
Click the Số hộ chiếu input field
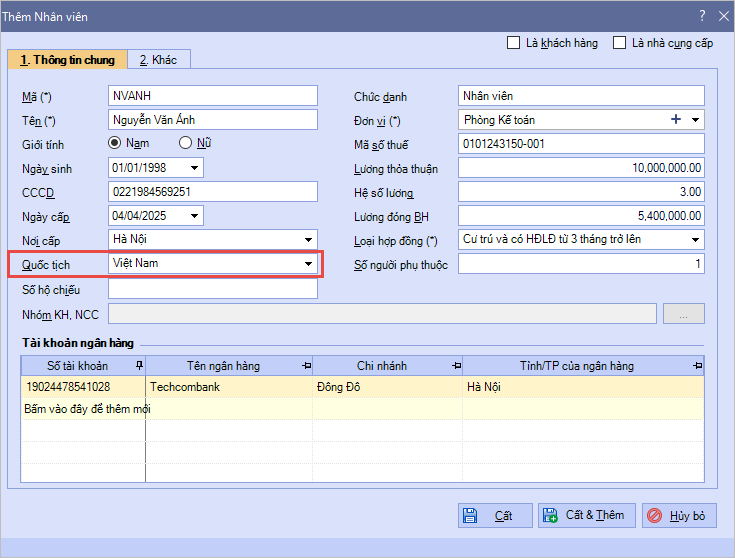pyautogui.click(x=212, y=289)
